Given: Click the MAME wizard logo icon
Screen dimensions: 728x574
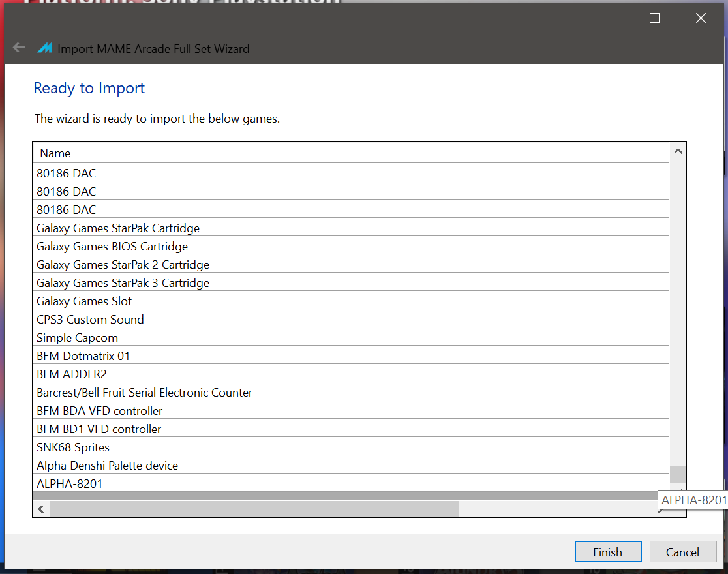Looking at the screenshot, I should (44, 48).
